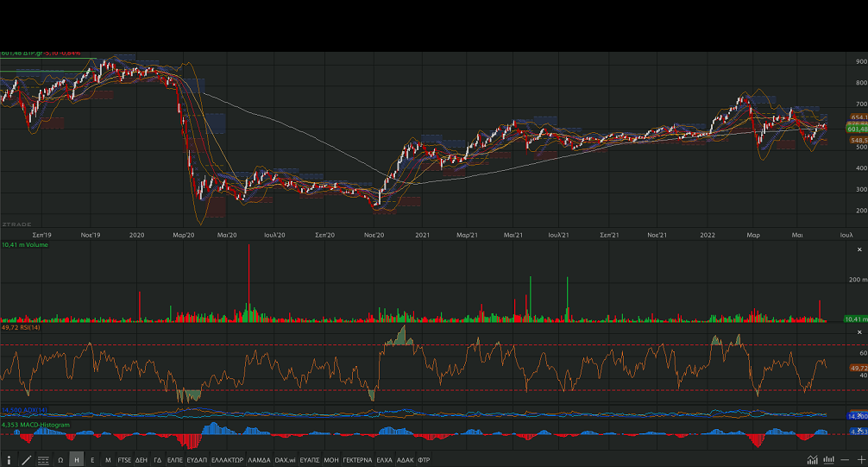868x467 pixels.
Task: Click the 601,48 current price label
Action: [859, 129]
